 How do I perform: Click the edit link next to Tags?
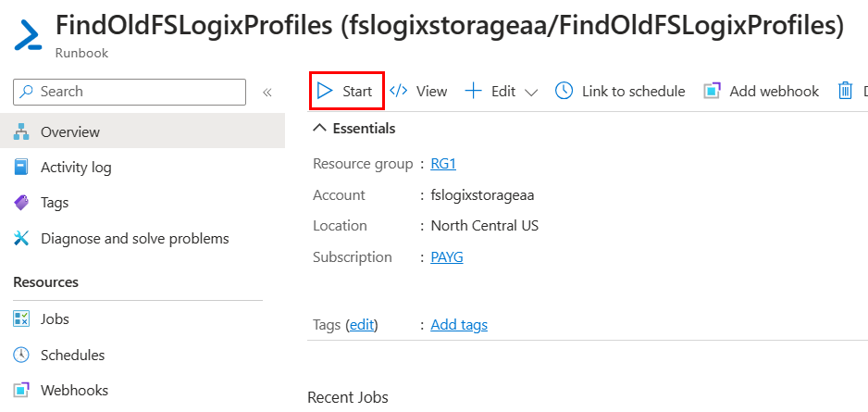362,325
